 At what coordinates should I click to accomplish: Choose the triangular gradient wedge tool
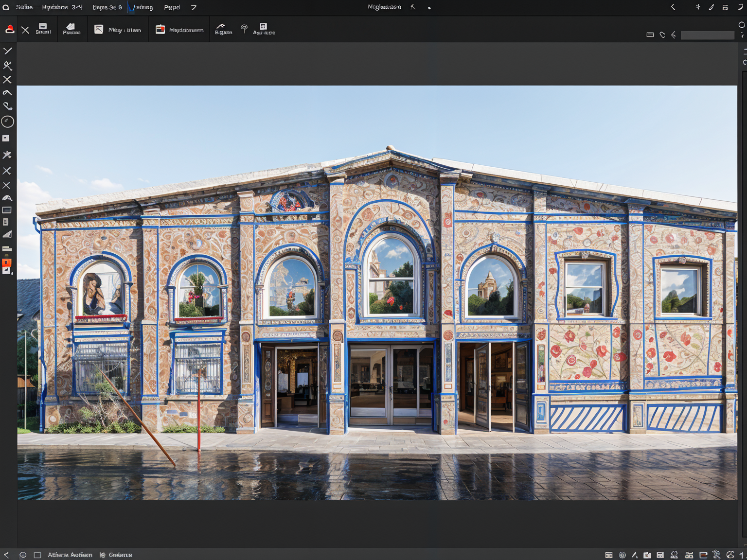(x=7, y=235)
